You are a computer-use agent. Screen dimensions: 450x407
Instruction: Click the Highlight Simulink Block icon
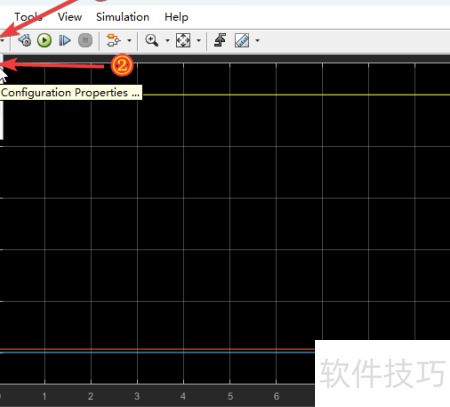click(x=113, y=40)
